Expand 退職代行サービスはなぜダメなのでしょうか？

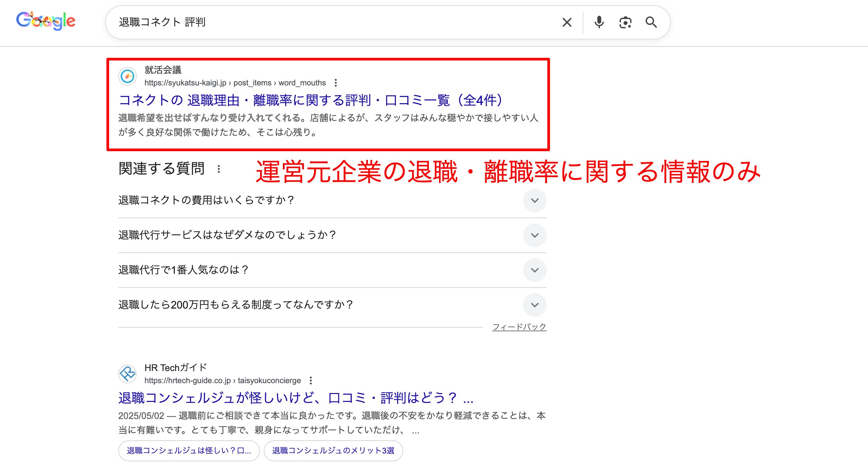(332, 235)
